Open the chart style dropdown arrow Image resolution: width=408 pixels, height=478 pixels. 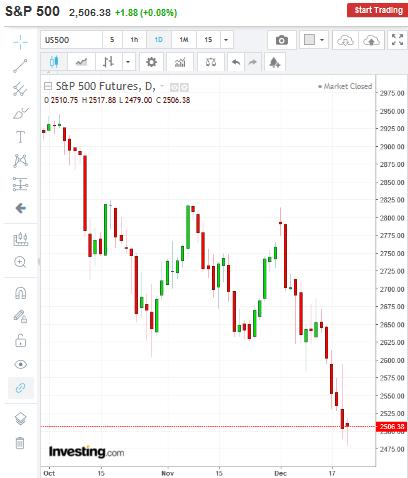click(128, 62)
